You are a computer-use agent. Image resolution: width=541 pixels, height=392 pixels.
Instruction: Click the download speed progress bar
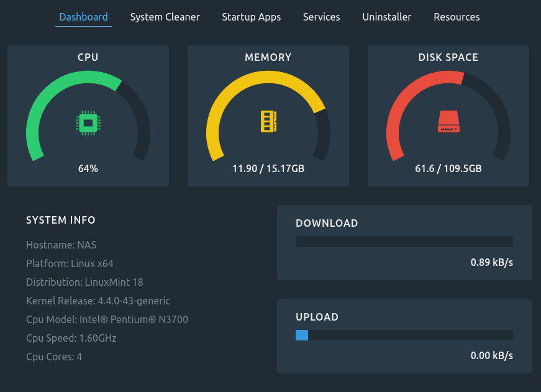tap(404, 242)
